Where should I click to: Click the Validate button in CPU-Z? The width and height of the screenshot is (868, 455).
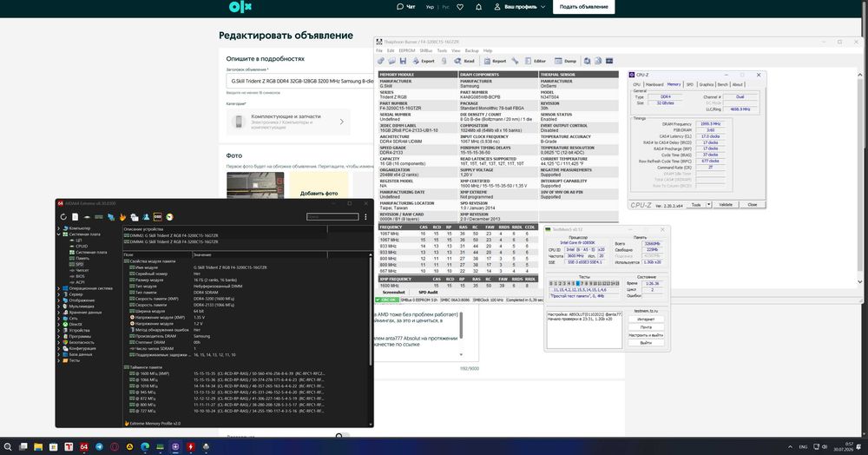tap(725, 205)
